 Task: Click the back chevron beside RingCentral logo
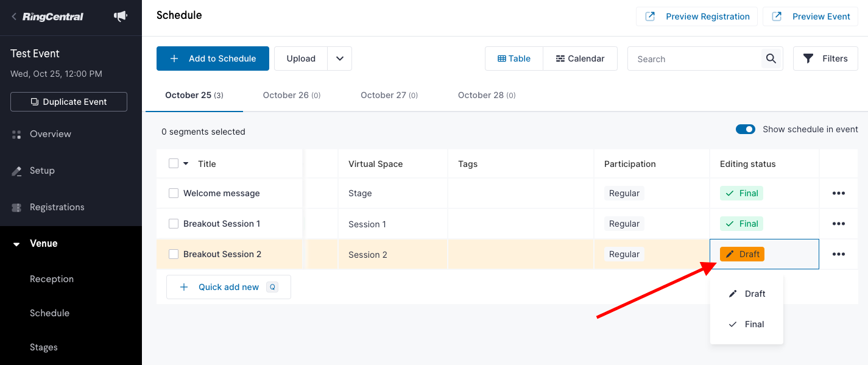click(14, 16)
